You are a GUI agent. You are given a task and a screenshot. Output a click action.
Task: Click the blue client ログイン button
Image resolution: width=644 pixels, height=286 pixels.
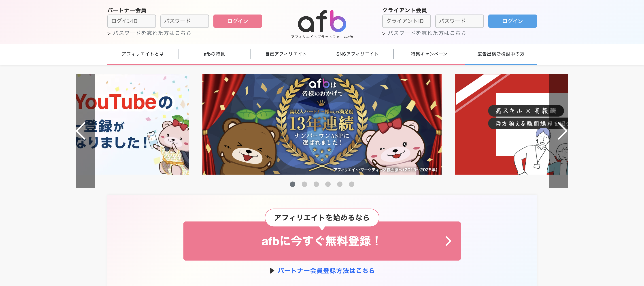pyautogui.click(x=512, y=21)
